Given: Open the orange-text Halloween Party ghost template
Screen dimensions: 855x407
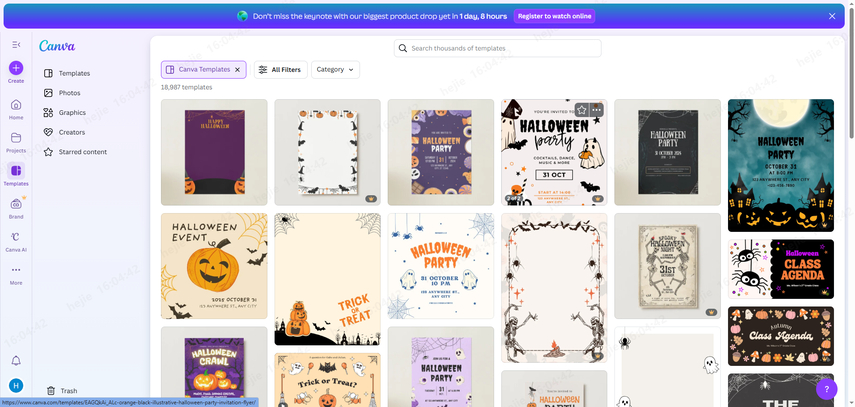Looking at the screenshot, I should 441,266.
